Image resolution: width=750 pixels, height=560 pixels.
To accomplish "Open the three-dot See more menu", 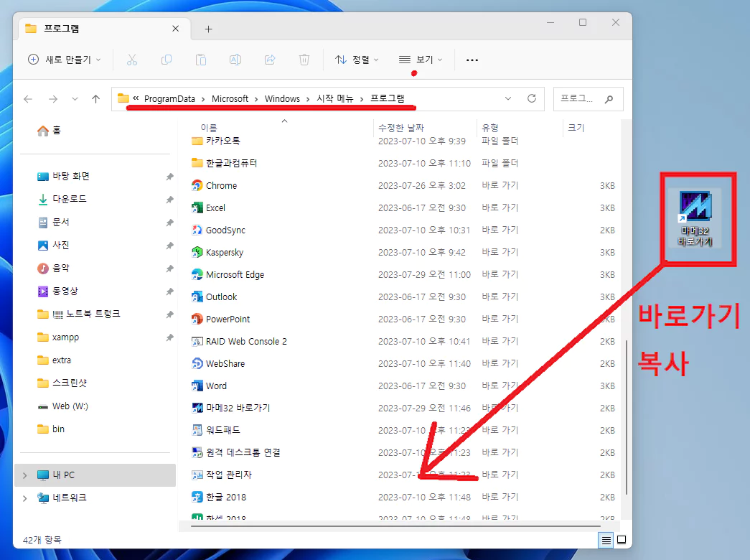I will coord(472,60).
